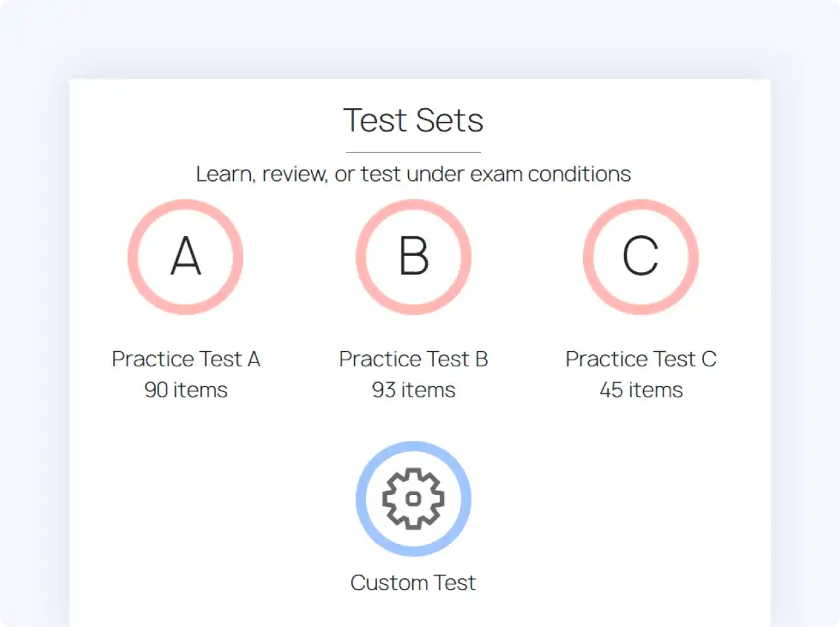Click the Practice Test C text label
The image size is (840, 627).
pos(641,358)
